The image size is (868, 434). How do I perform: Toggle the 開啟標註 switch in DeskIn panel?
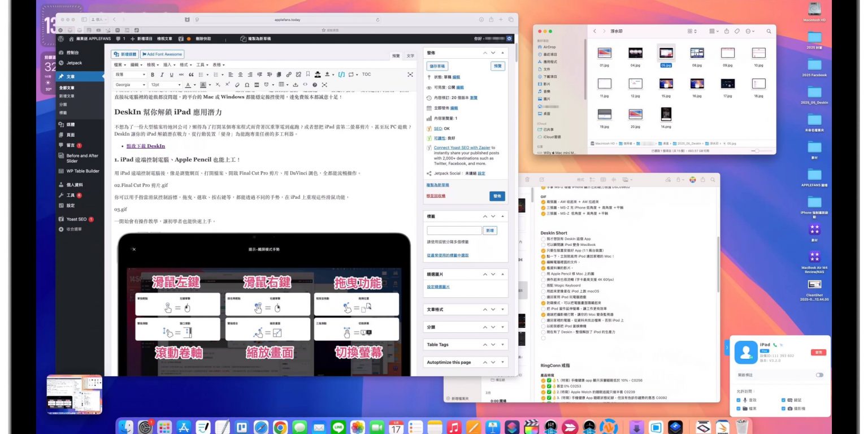[819, 375]
